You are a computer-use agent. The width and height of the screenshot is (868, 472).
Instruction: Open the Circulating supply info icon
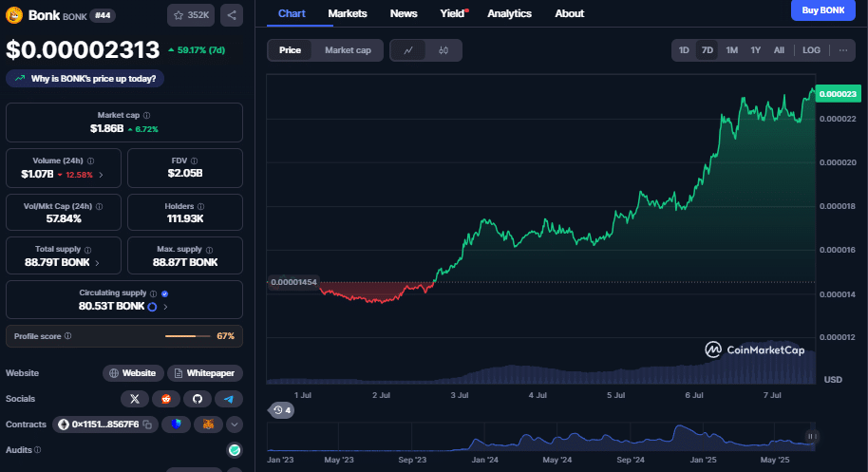153,293
